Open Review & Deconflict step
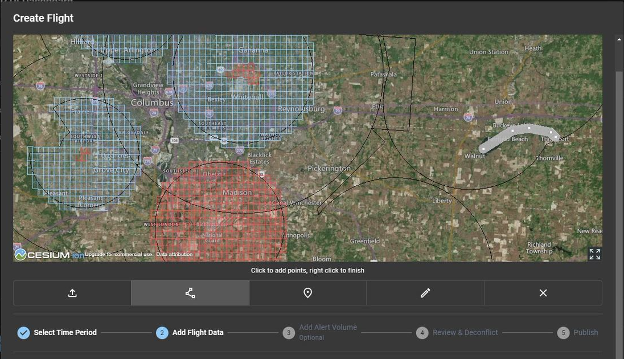This screenshot has width=624, height=360. [x=465, y=333]
